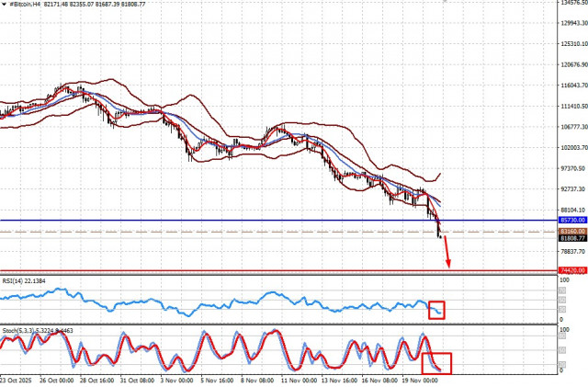Open the chart menu triangle beside #Bitcoin,H4
Image resolution: width=588 pixels, height=387 pixels.
click(4, 4)
